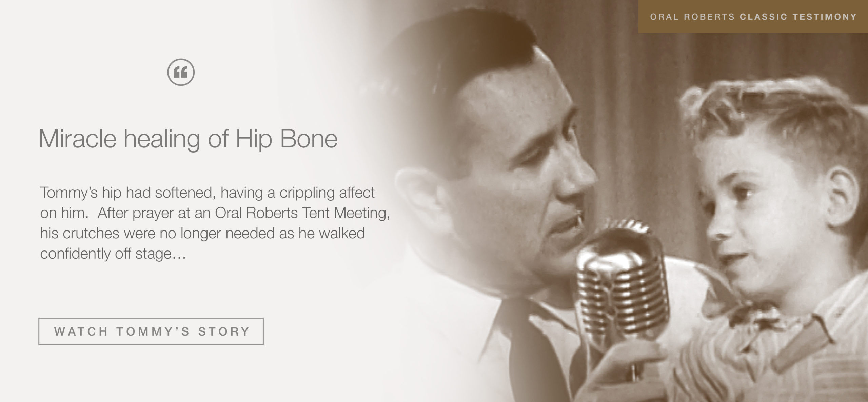Viewport: 868px width, 402px height.
Task: Click "Hip Bone" in the heading
Action: 287,139
